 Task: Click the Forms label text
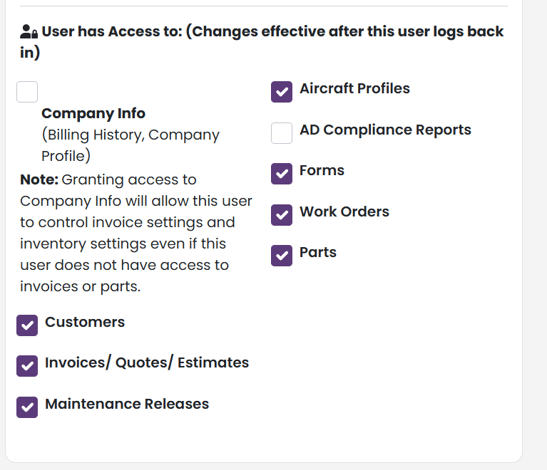[x=322, y=171]
